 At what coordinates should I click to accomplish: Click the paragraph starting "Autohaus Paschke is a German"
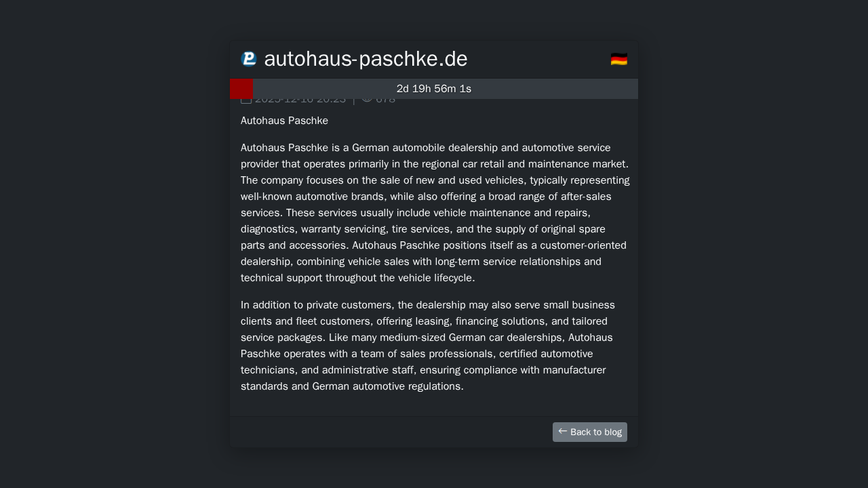click(x=434, y=213)
